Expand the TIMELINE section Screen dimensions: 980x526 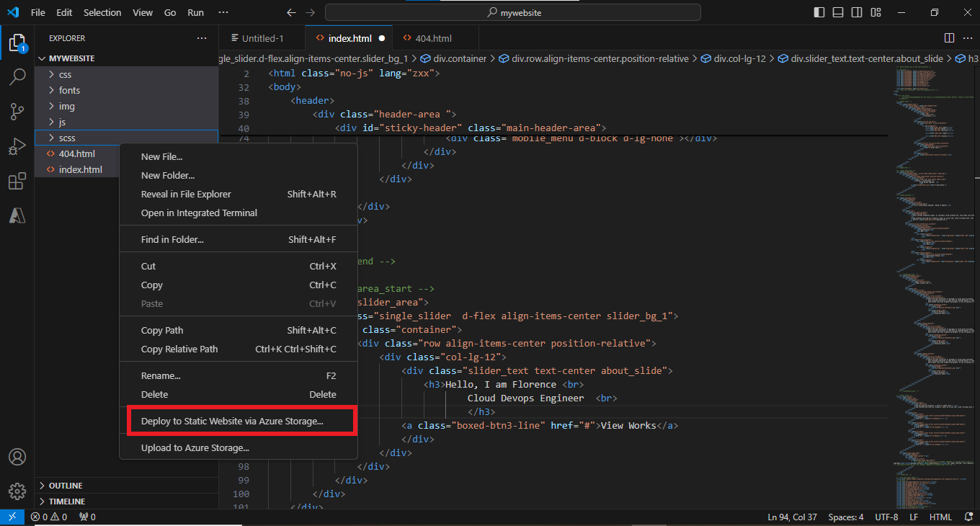(66, 502)
